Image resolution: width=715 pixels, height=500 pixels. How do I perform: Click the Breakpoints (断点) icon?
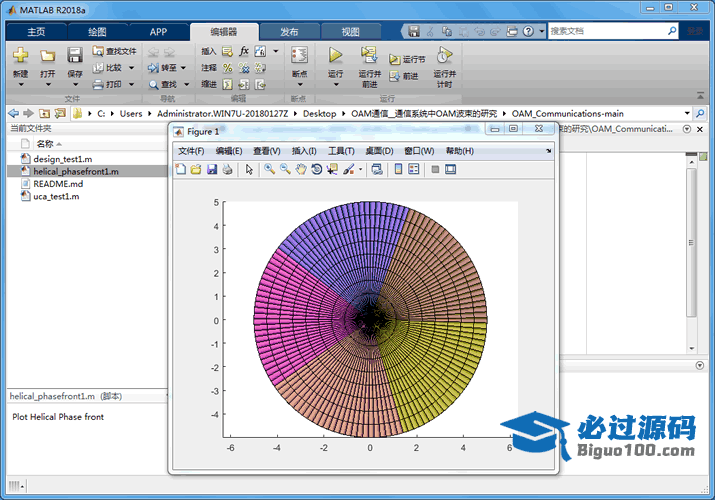click(298, 56)
